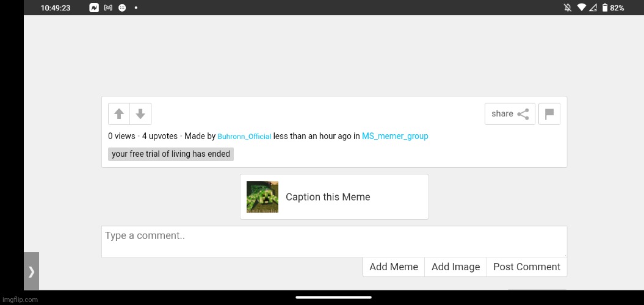Choose Add Image below the comment box
The width and height of the screenshot is (644, 305).
455,267
